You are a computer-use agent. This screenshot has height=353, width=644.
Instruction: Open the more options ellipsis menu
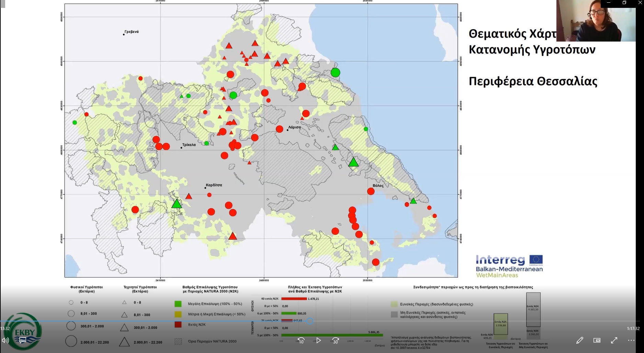point(631,340)
